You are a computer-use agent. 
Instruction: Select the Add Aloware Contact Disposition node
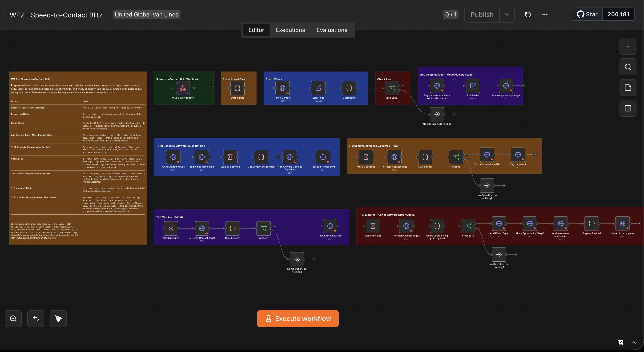(x=290, y=157)
